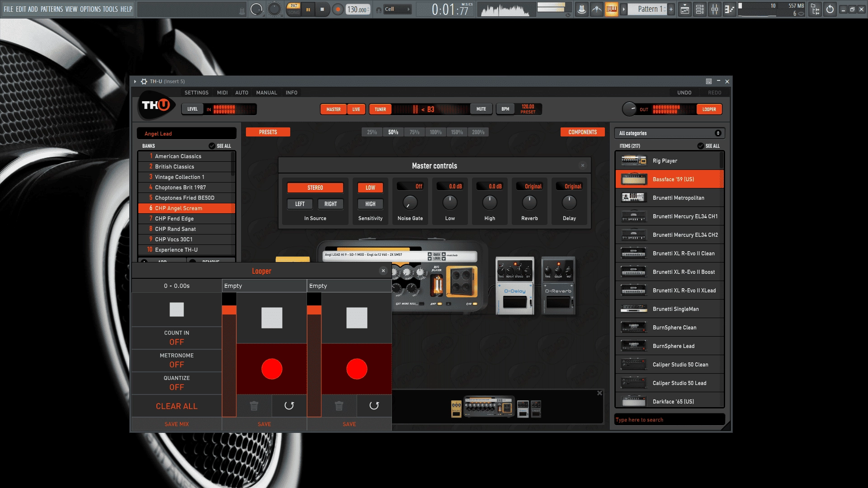Close the Master controls panel
The image size is (868, 488).
pos(583,165)
